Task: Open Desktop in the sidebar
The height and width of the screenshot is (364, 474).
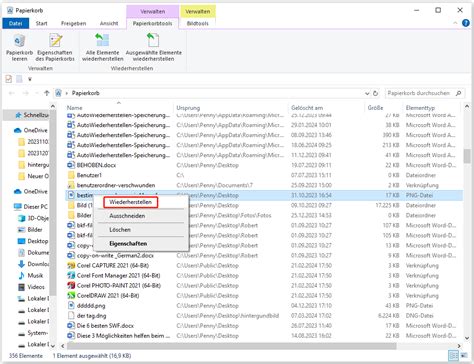Action: click(x=33, y=241)
